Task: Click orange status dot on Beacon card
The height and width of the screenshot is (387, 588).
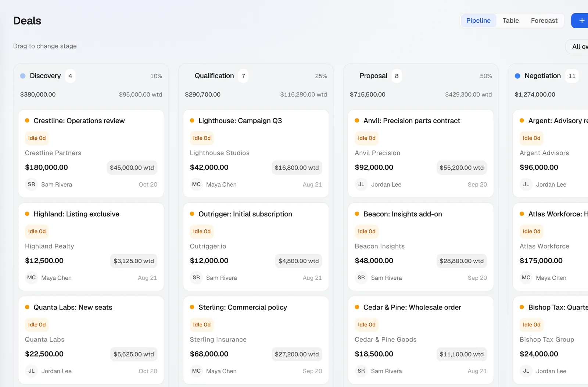Action: coord(357,214)
